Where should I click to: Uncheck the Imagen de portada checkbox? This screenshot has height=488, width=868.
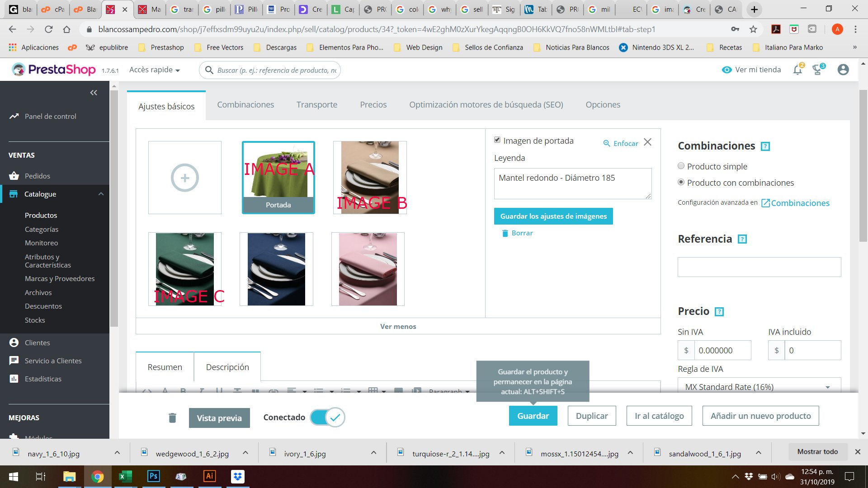(x=497, y=140)
